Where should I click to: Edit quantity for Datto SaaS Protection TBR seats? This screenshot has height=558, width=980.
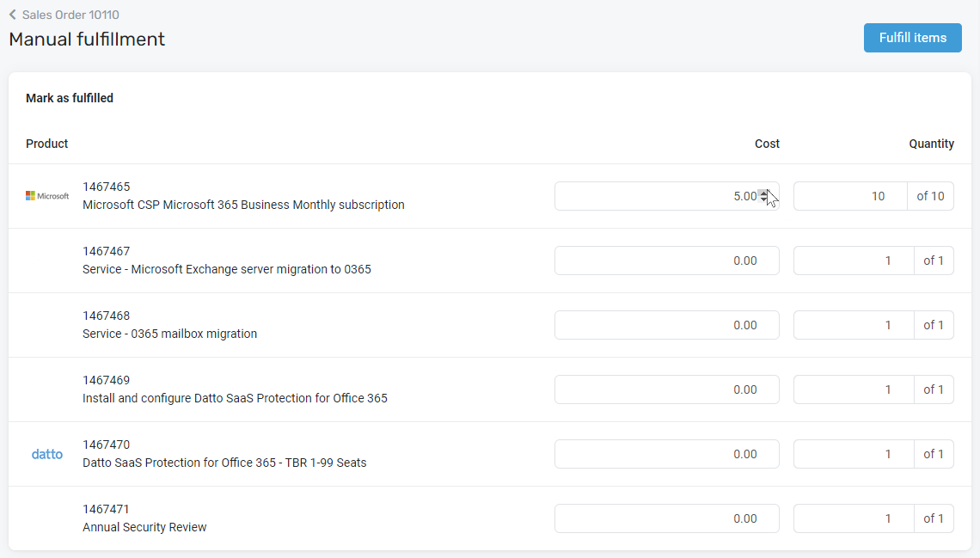pyautogui.click(x=853, y=454)
